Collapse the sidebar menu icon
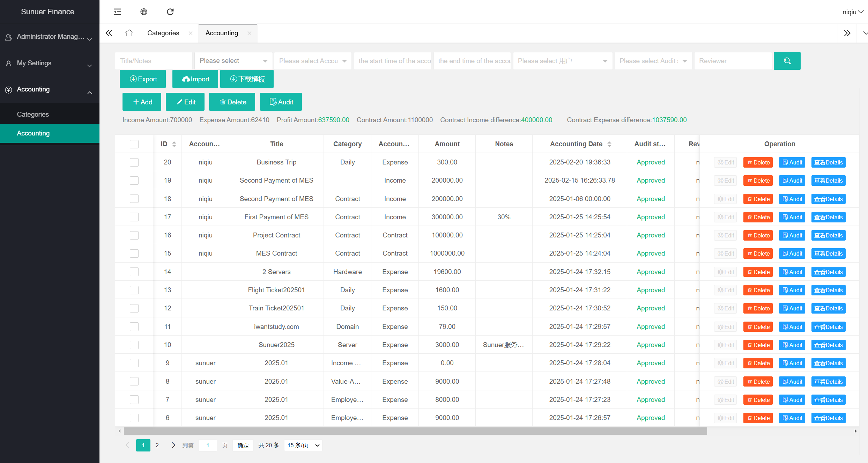Image resolution: width=868 pixels, height=463 pixels. 117,12
